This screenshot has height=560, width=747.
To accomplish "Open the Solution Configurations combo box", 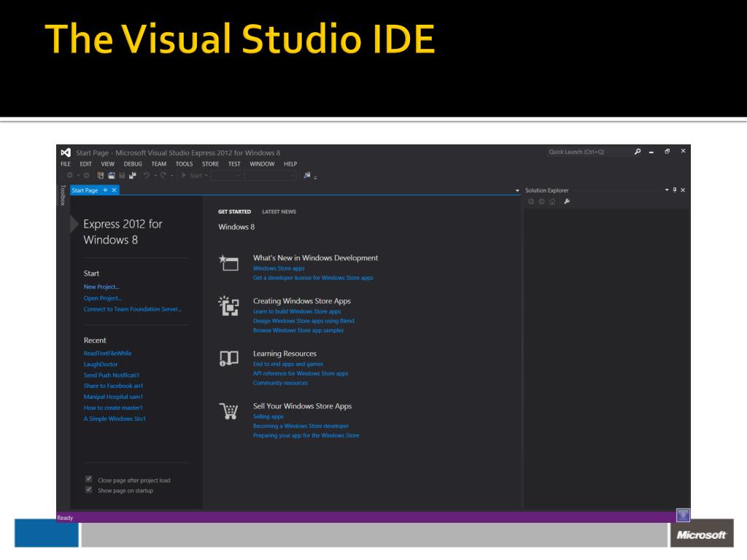I will (226, 176).
